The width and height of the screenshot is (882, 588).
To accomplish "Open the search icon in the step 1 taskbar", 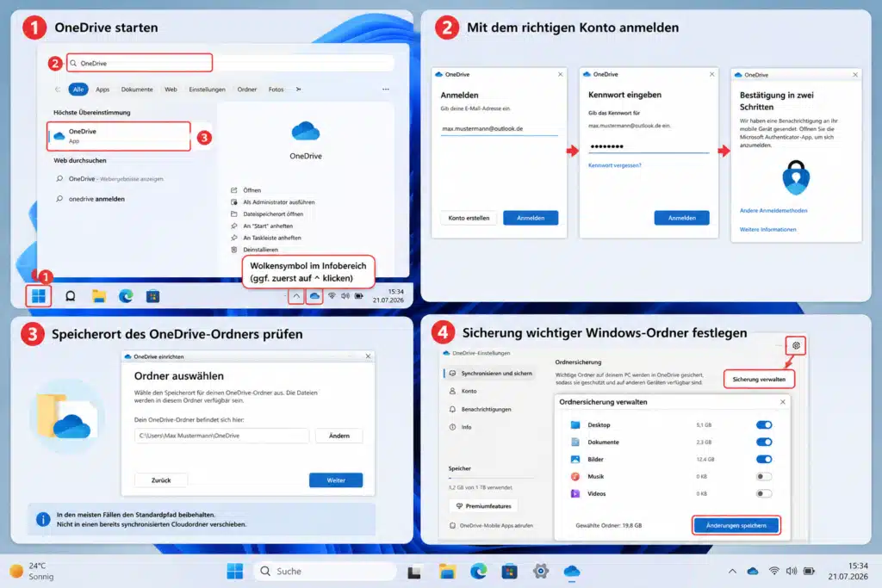I will [71, 295].
